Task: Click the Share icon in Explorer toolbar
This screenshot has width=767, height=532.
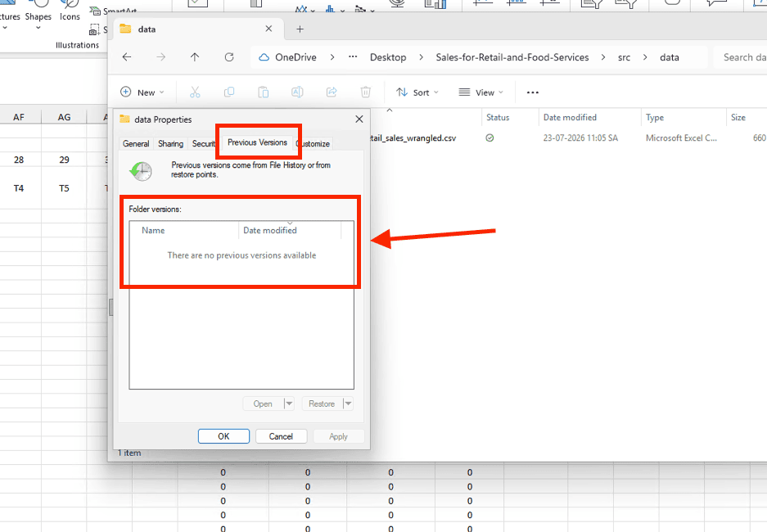Action: [x=332, y=92]
